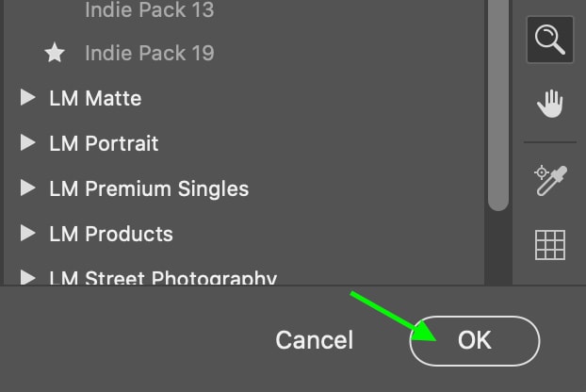Confirm with the OK button
Image resolution: width=586 pixels, height=392 pixels.
pos(475,340)
